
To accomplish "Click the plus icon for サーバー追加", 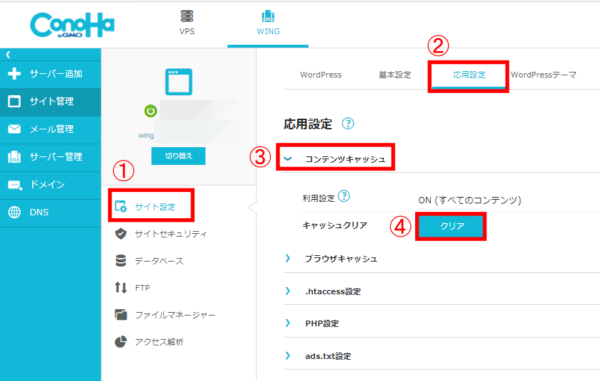I will [x=15, y=73].
